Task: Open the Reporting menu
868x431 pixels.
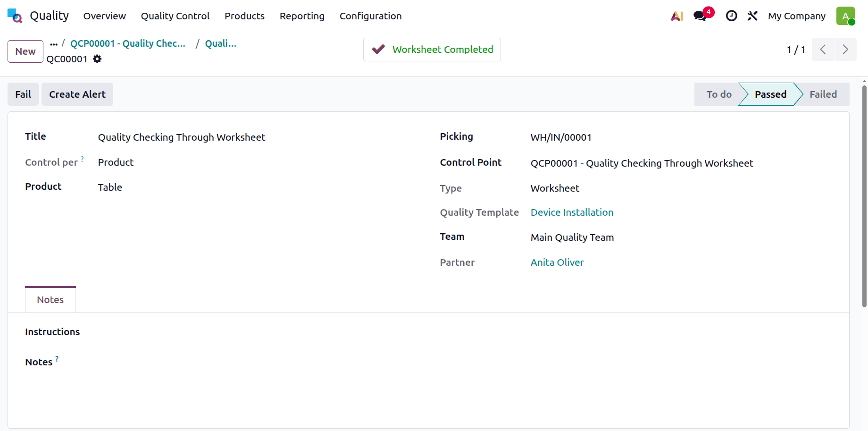Action: [302, 16]
